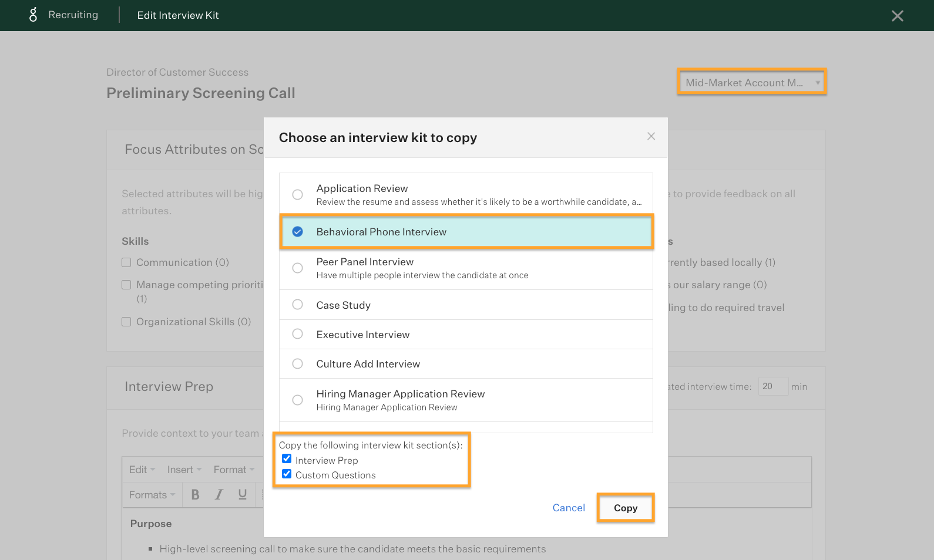Screen dimensions: 934x560
Task: Click the 'Edit Interview Kit' header title
Action: (x=178, y=15)
